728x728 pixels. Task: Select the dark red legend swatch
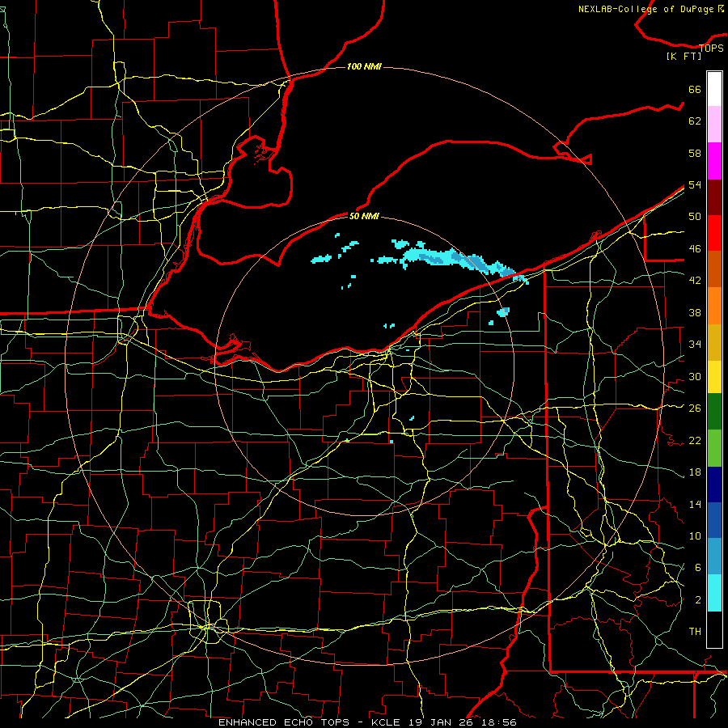pos(714,197)
